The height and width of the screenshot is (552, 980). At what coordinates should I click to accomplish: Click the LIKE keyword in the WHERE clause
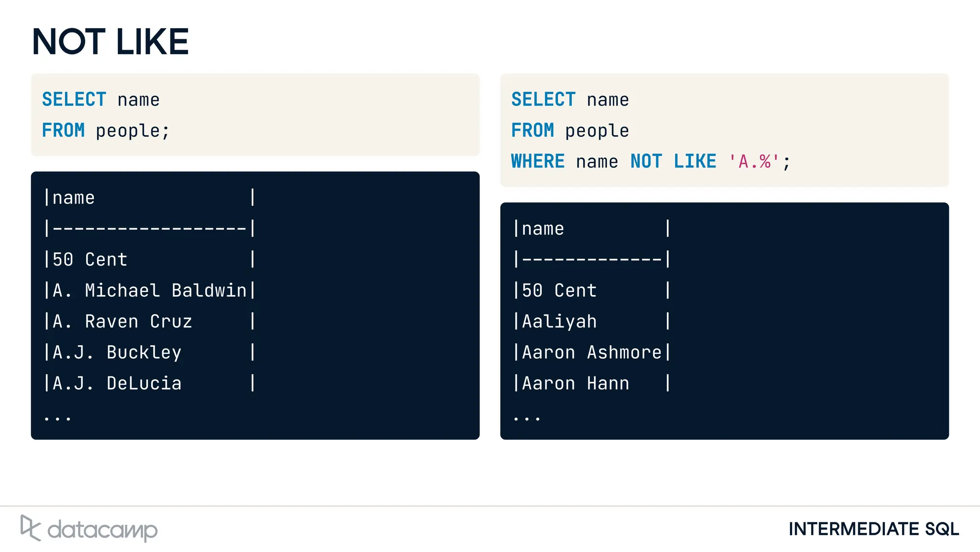[x=695, y=162]
